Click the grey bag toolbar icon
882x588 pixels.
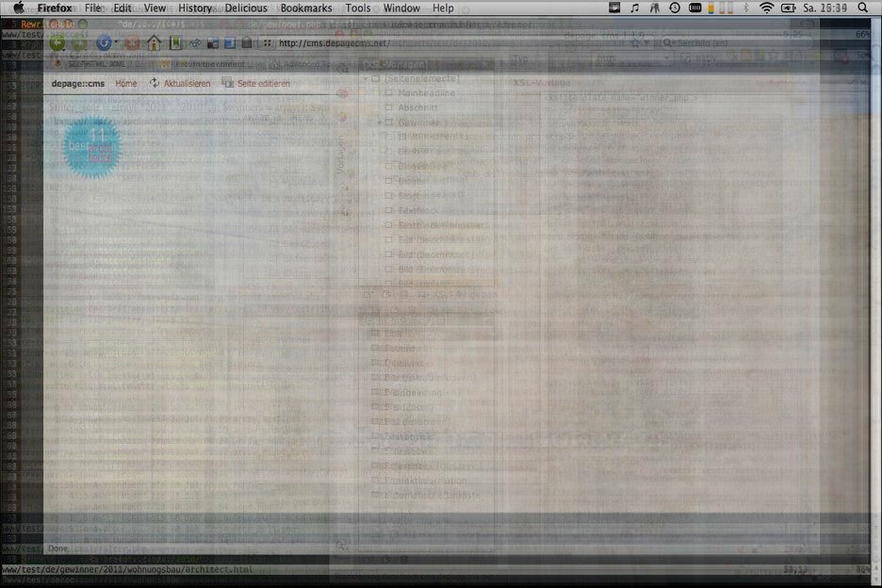[x=247, y=43]
